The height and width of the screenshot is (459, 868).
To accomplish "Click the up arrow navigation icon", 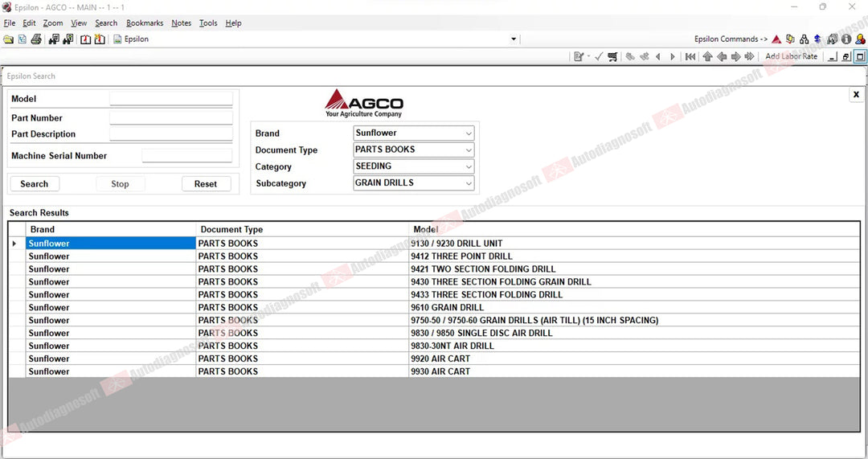I will (707, 56).
